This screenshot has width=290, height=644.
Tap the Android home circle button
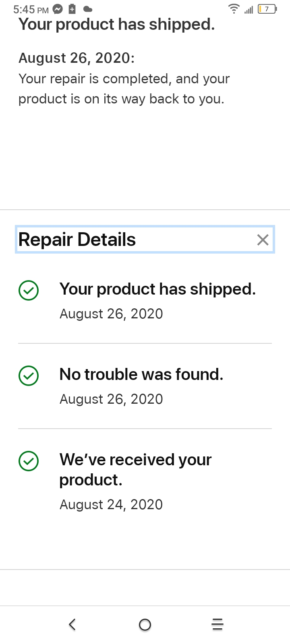145,625
